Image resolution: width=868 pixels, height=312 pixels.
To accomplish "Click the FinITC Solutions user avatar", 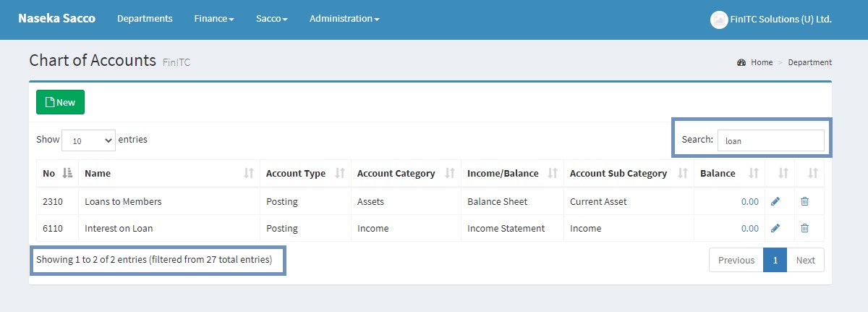I will point(718,20).
